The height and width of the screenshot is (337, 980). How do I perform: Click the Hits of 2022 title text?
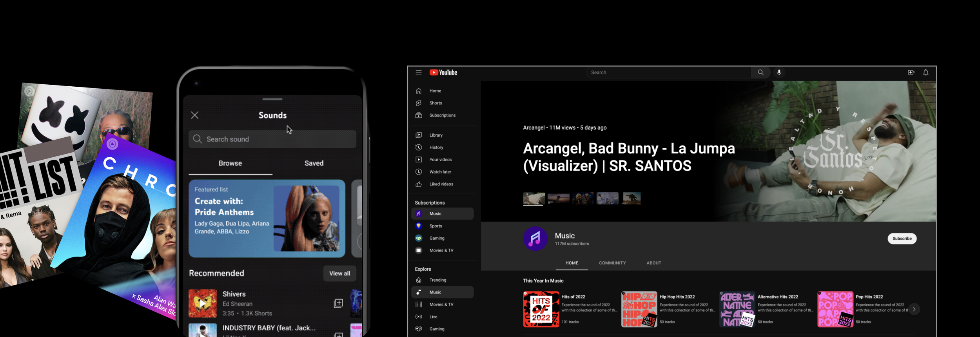click(x=573, y=297)
